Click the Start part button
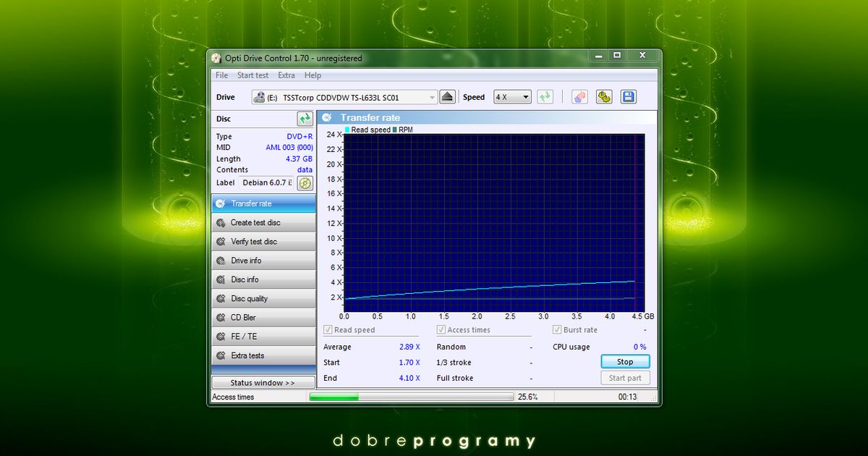 625,377
